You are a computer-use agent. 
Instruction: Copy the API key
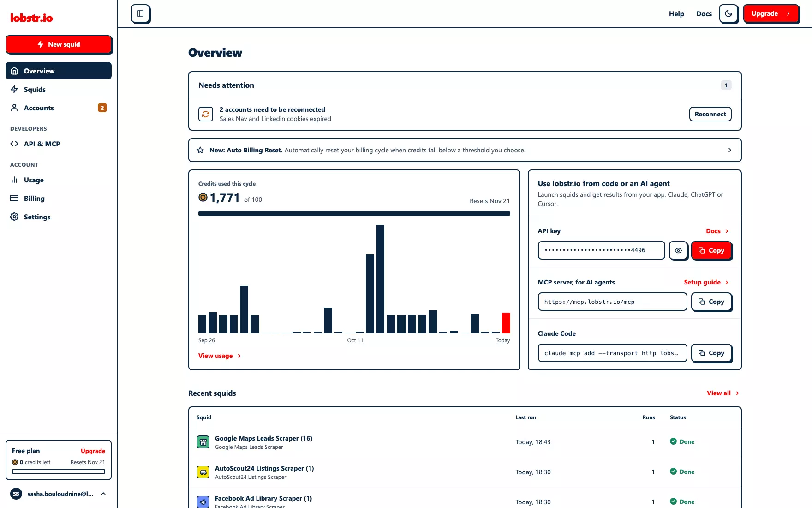(711, 250)
